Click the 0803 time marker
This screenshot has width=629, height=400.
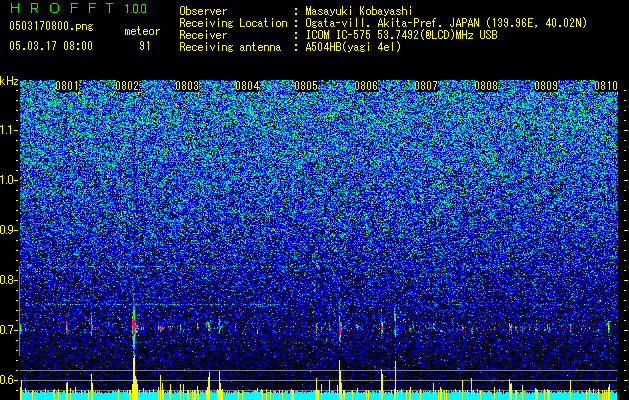pyautogui.click(x=187, y=86)
